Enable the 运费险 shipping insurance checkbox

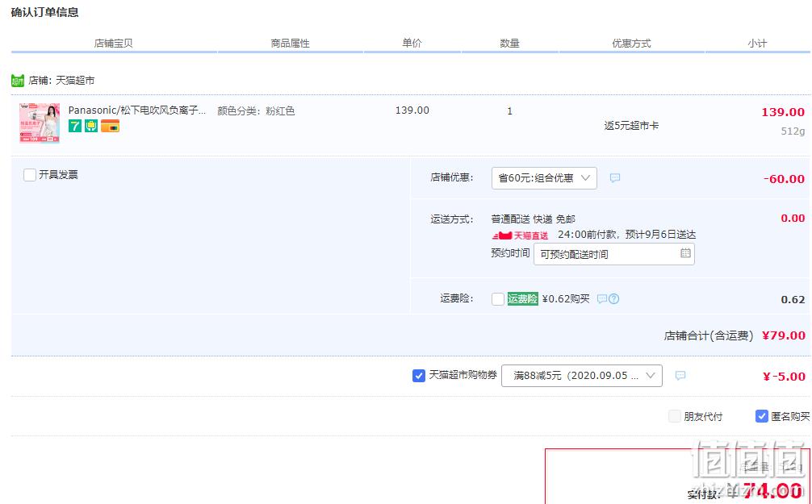pos(498,299)
